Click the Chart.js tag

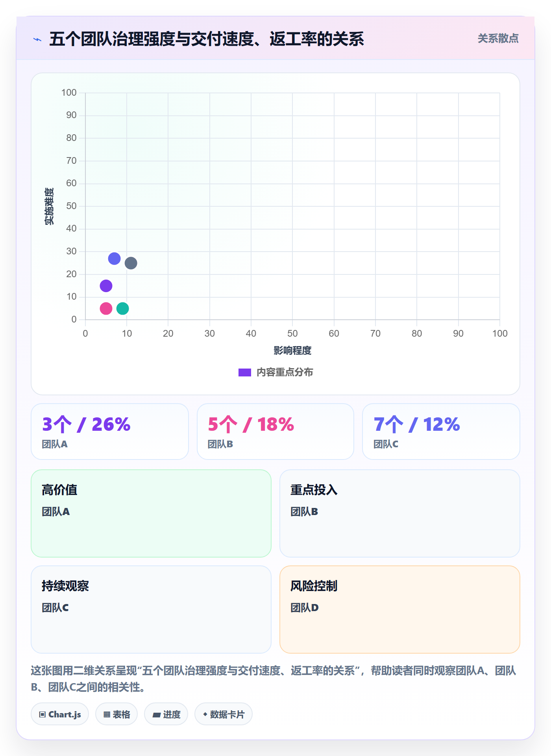(60, 714)
